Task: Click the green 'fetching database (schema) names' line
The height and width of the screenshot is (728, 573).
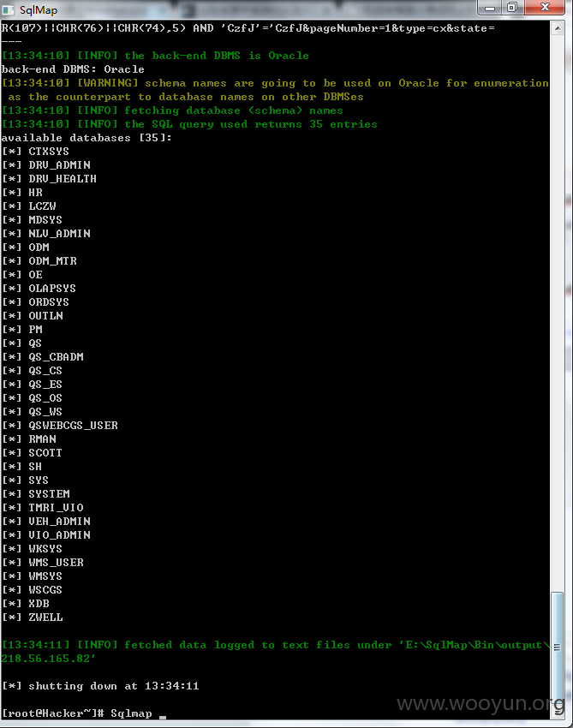Action: 172,110
